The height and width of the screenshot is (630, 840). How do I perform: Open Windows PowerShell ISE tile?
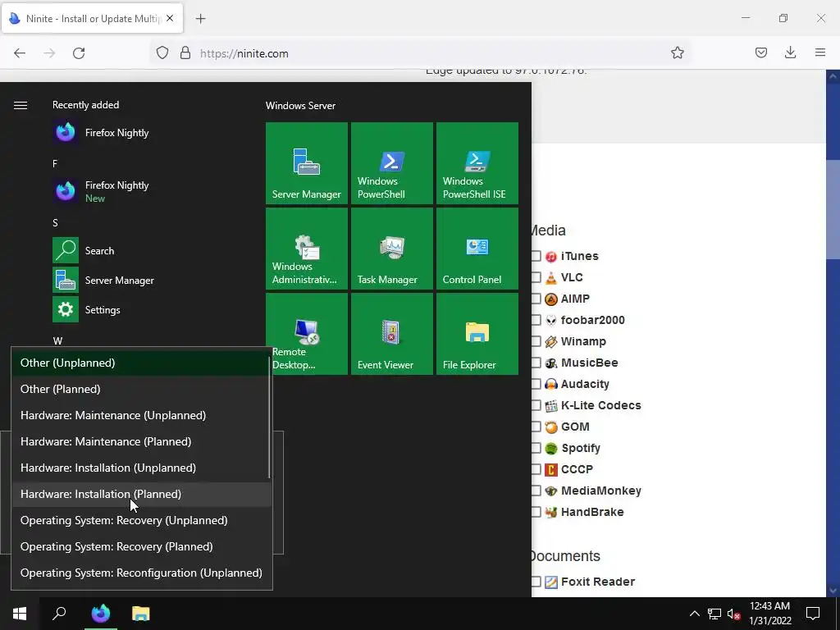coord(477,163)
